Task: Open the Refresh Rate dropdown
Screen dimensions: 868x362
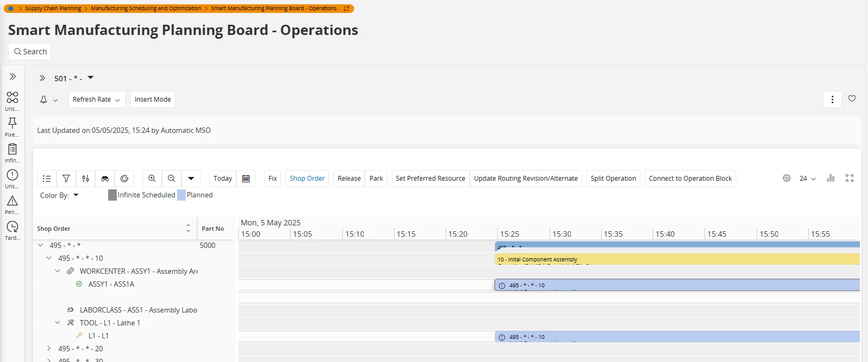Action: [x=97, y=100]
